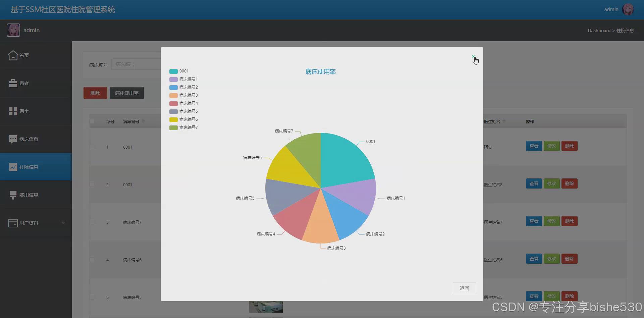Image resolution: width=644 pixels, height=318 pixels.
Task: Close the 病床使用率 chart dialog
Action: pyautogui.click(x=473, y=57)
